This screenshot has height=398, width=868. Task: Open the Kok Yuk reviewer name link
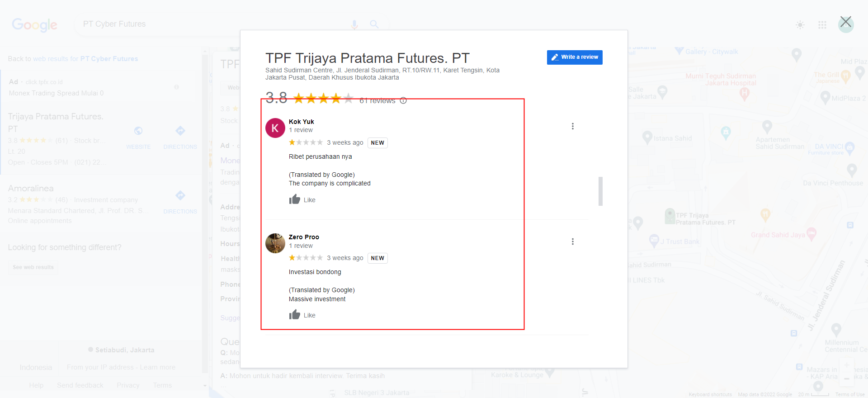[302, 122]
